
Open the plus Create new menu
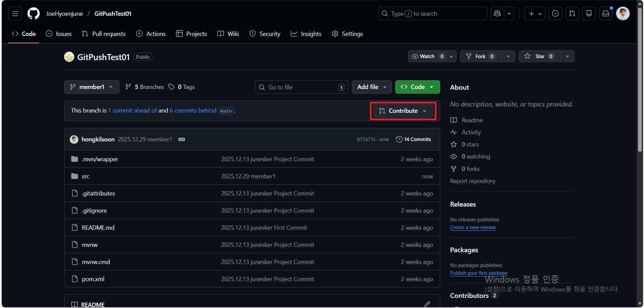tap(535, 14)
